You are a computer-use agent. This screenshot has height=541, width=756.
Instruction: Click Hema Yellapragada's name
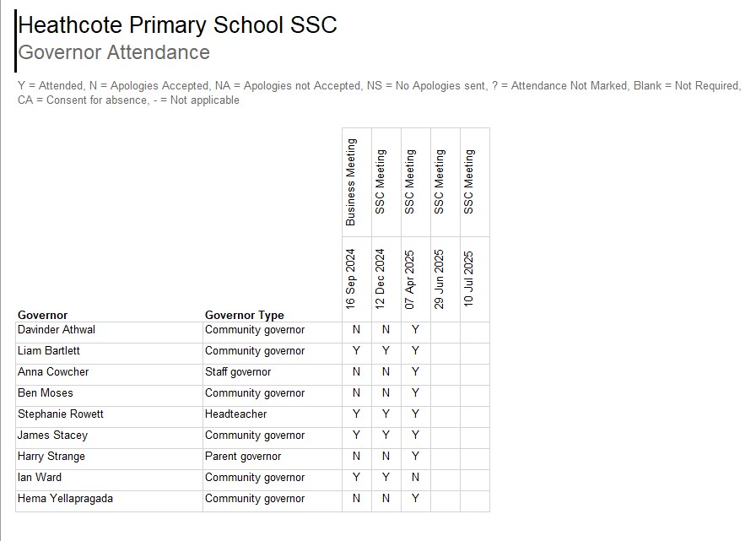click(65, 499)
